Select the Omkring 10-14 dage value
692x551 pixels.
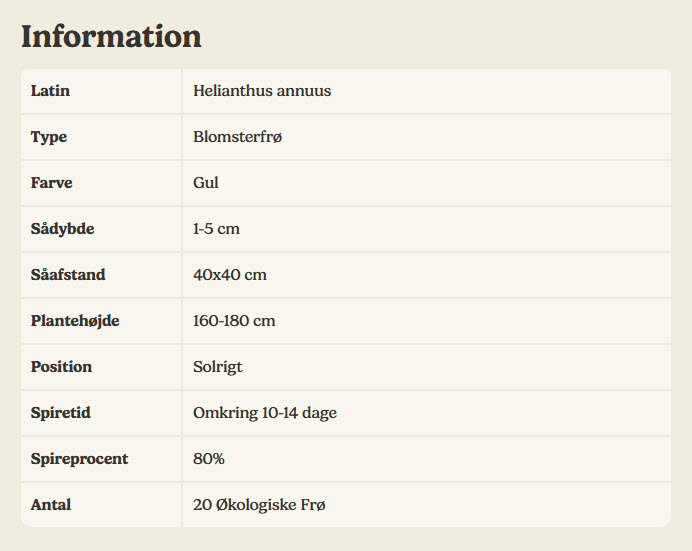click(265, 413)
